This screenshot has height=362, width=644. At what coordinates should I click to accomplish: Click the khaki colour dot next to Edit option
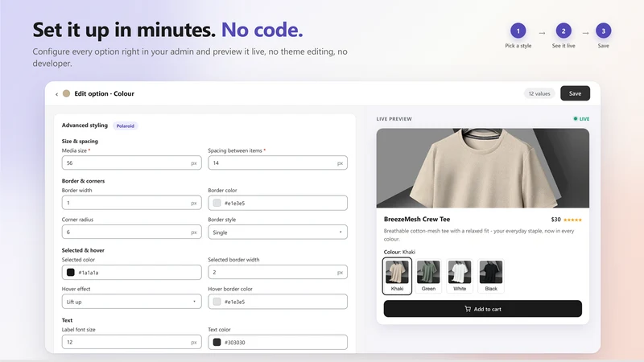click(66, 93)
